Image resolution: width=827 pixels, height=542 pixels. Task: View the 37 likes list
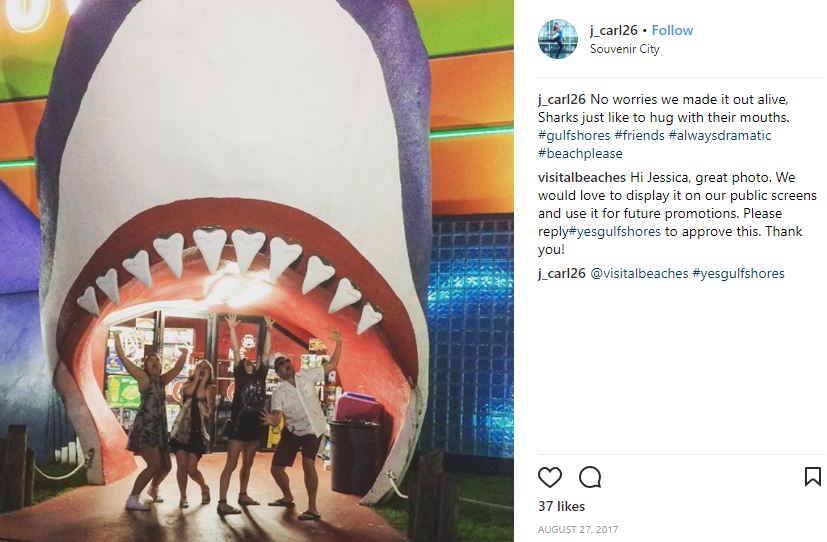click(561, 506)
